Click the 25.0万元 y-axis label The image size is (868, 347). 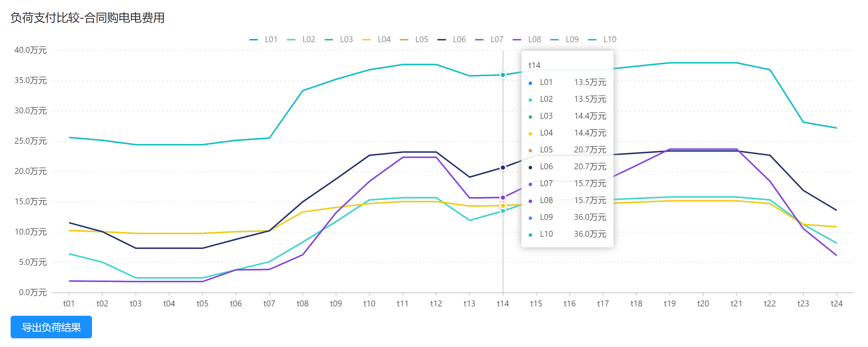click(31, 141)
